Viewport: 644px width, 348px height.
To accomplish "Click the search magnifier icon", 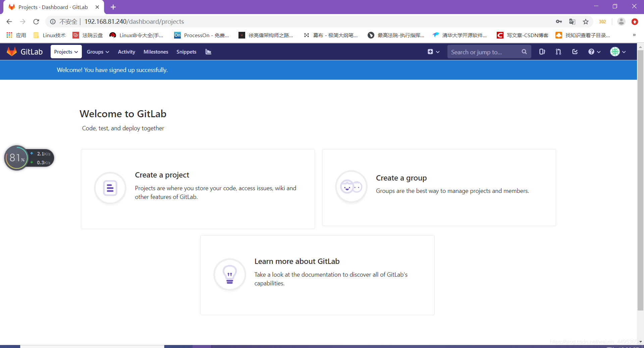I will pyautogui.click(x=524, y=52).
